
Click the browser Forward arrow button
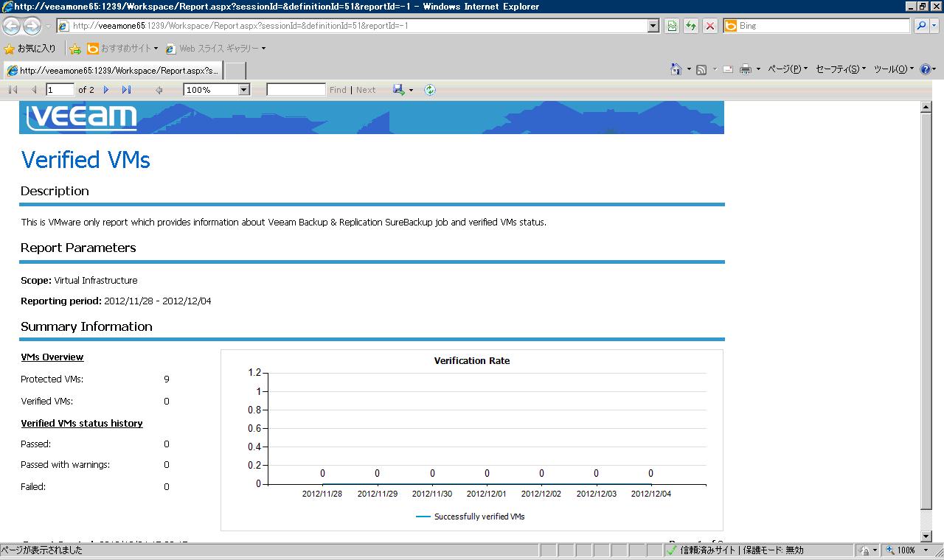click(x=32, y=26)
